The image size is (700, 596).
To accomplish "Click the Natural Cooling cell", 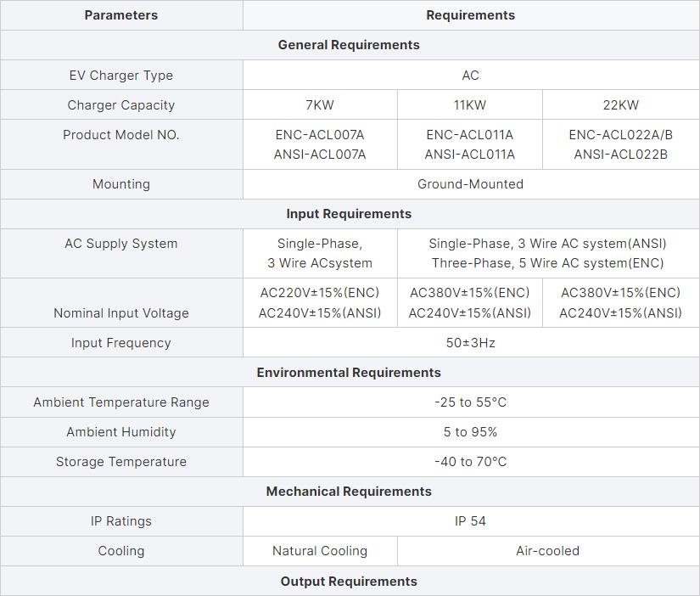I will pos(320,551).
